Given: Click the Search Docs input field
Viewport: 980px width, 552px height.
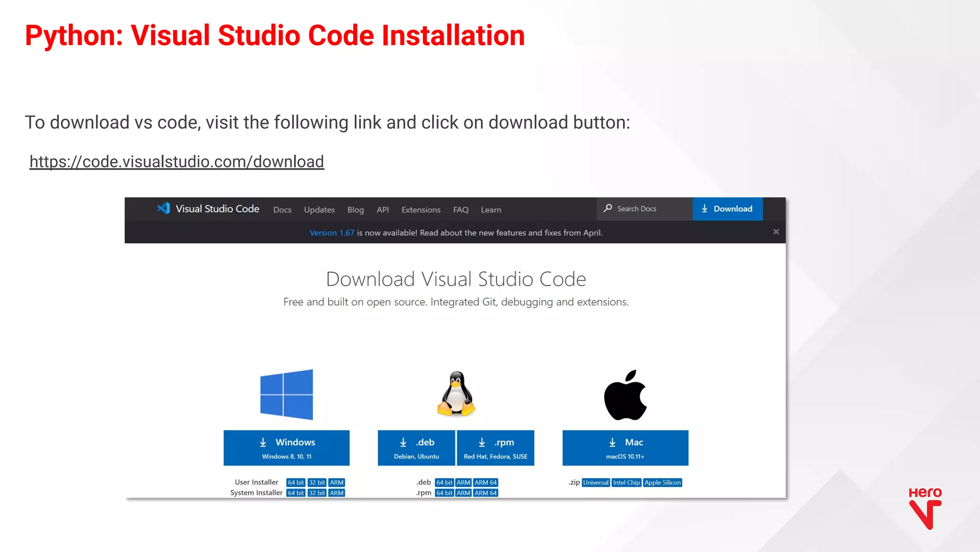Looking at the screenshot, I should click(x=645, y=209).
